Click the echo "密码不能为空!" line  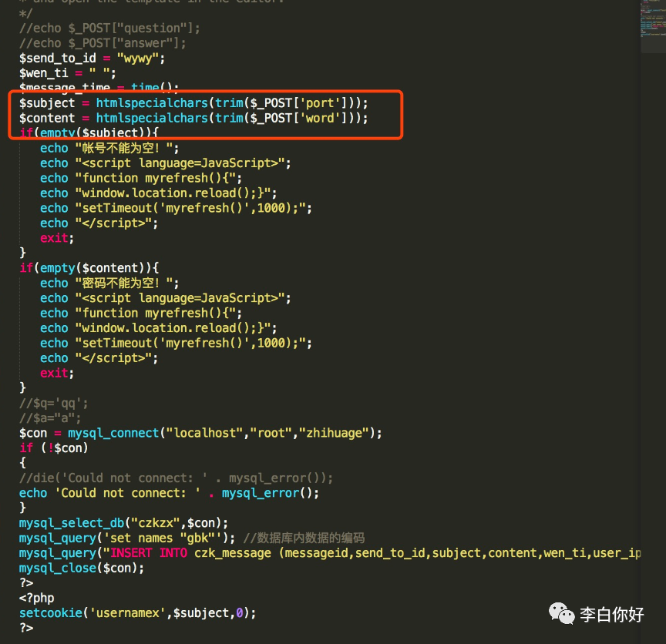109,283
